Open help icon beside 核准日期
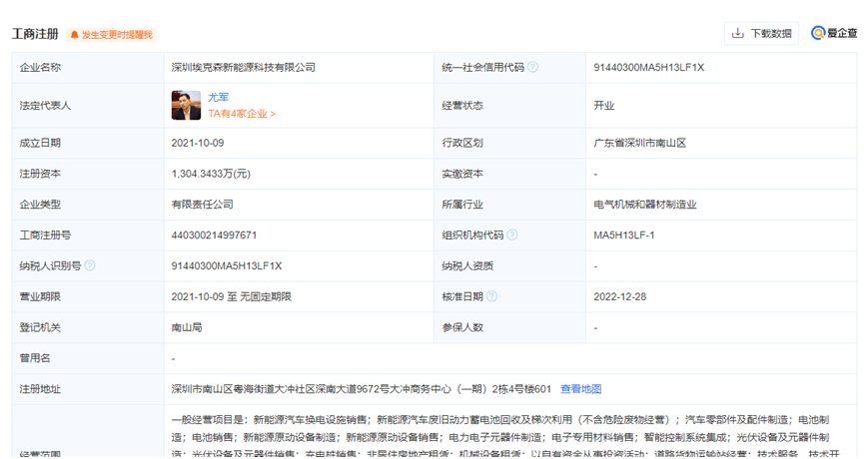 [491, 296]
